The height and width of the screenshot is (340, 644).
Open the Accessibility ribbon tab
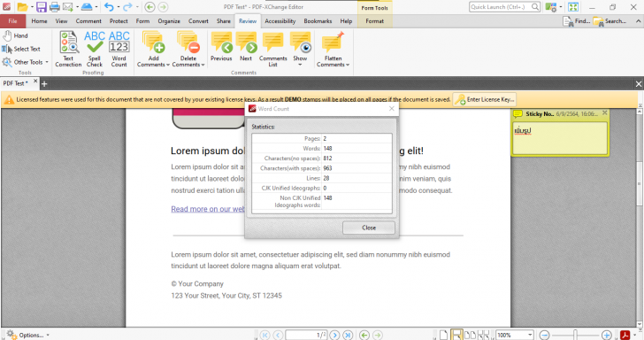point(280,21)
